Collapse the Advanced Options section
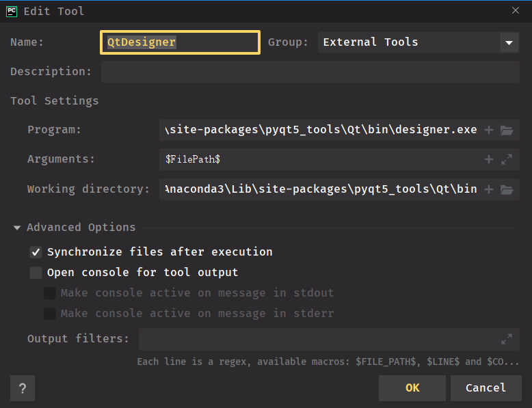The image size is (532, 408). pos(17,228)
